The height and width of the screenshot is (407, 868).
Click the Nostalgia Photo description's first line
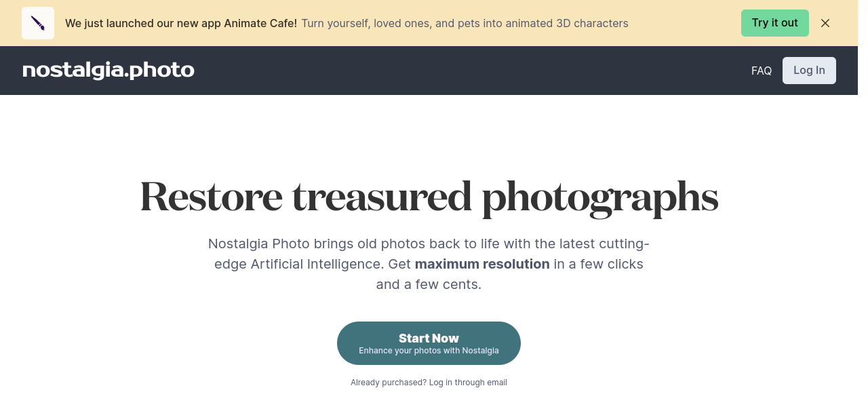(429, 244)
